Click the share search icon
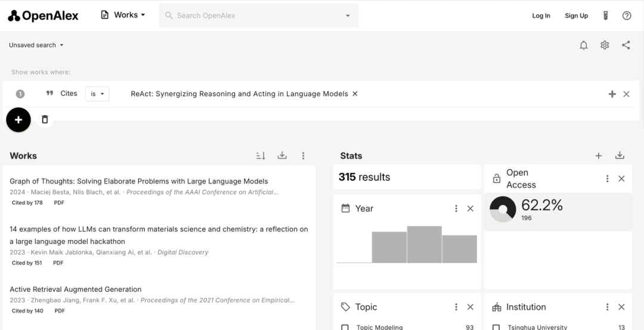644x330 pixels. (626, 45)
